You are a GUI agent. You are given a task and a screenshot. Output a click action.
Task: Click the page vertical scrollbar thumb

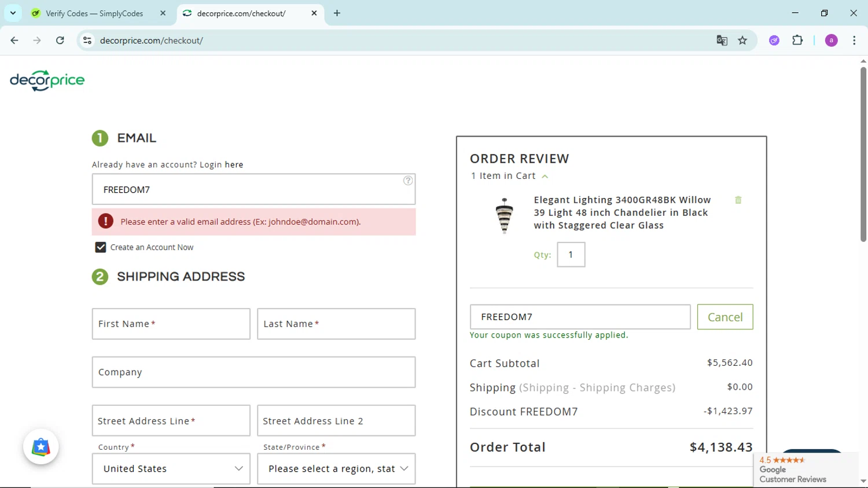[863, 153]
